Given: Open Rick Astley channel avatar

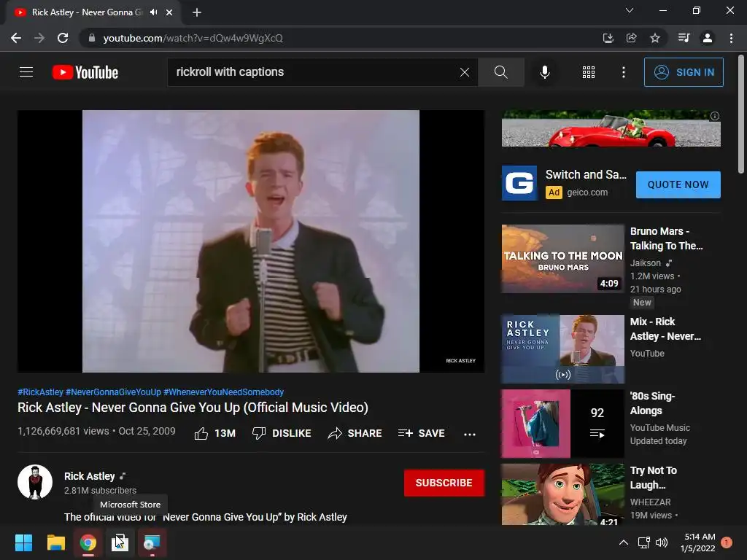Looking at the screenshot, I should (x=35, y=482).
